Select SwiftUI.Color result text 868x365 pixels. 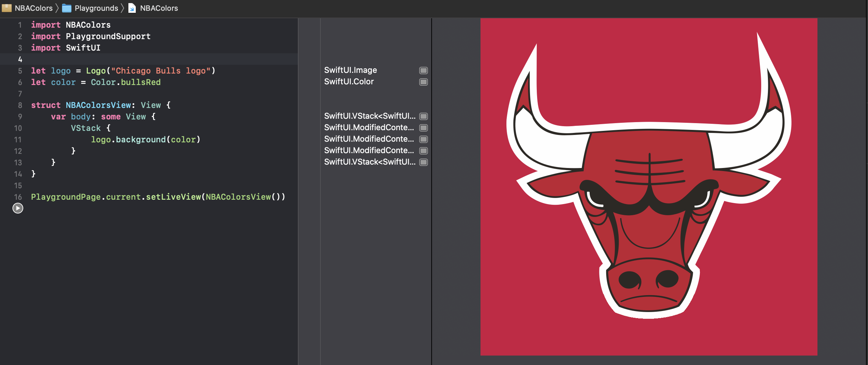[x=349, y=82]
